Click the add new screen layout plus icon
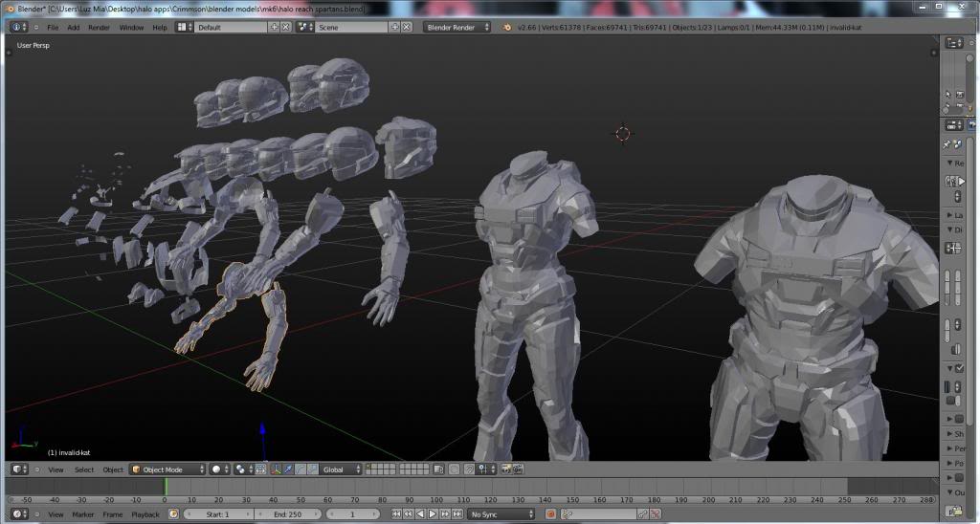The width and height of the screenshot is (980, 524). tap(275, 27)
